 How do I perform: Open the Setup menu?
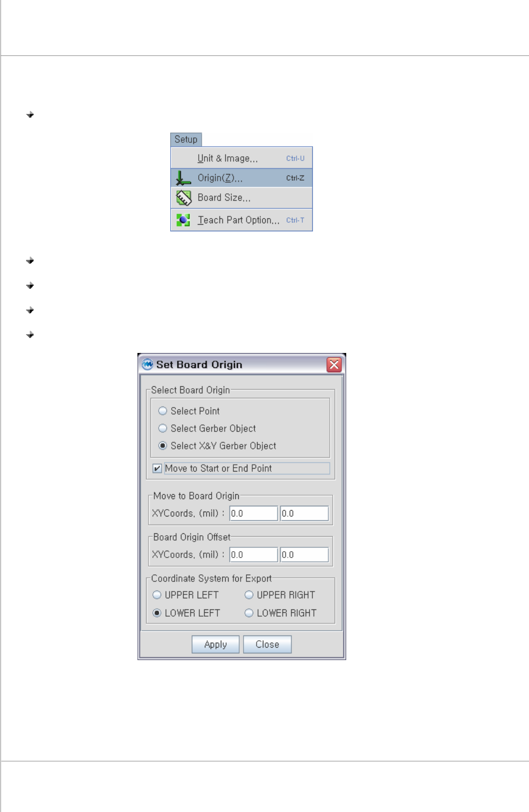click(x=186, y=139)
